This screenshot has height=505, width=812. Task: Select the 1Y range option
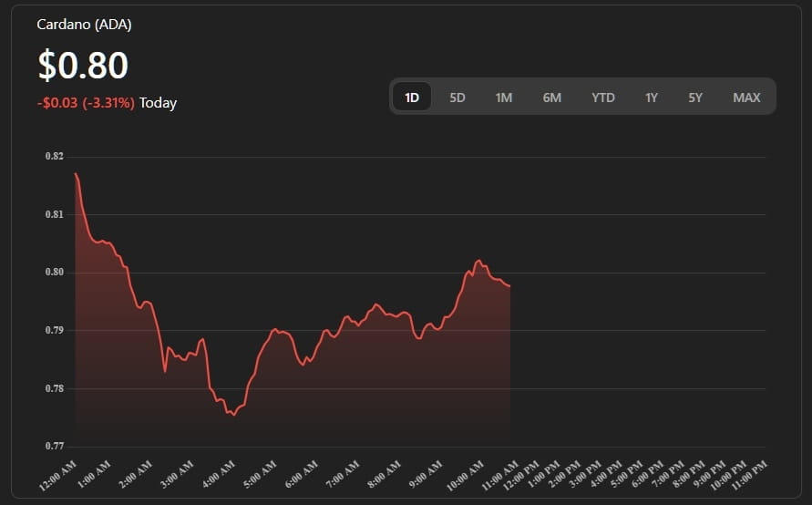tap(651, 98)
